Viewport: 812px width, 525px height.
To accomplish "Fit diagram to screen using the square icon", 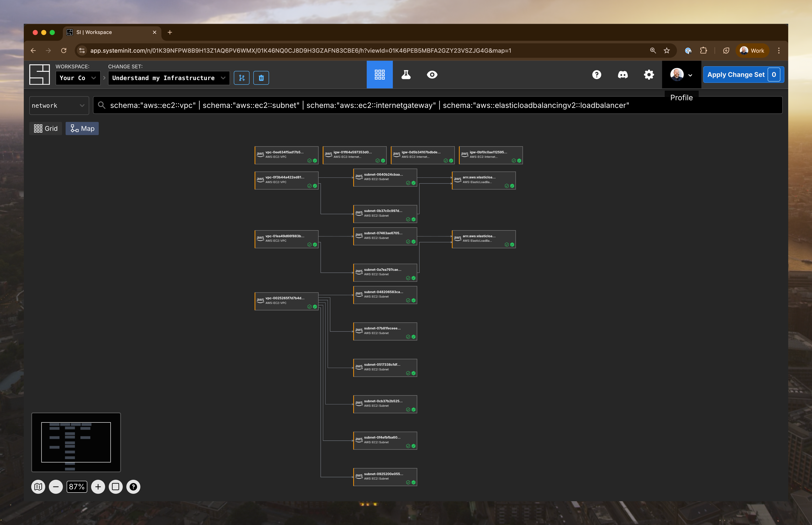I will coord(116,487).
